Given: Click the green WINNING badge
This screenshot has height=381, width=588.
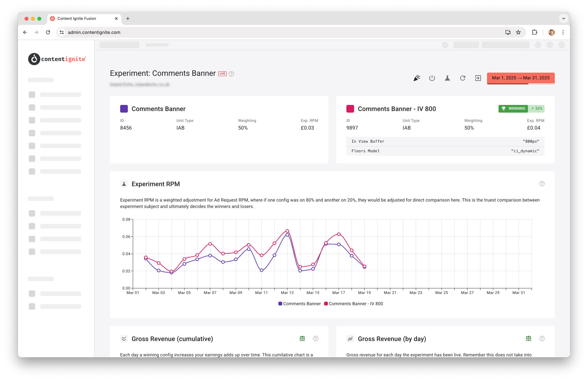Looking at the screenshot, I should (x=513, y=109).
